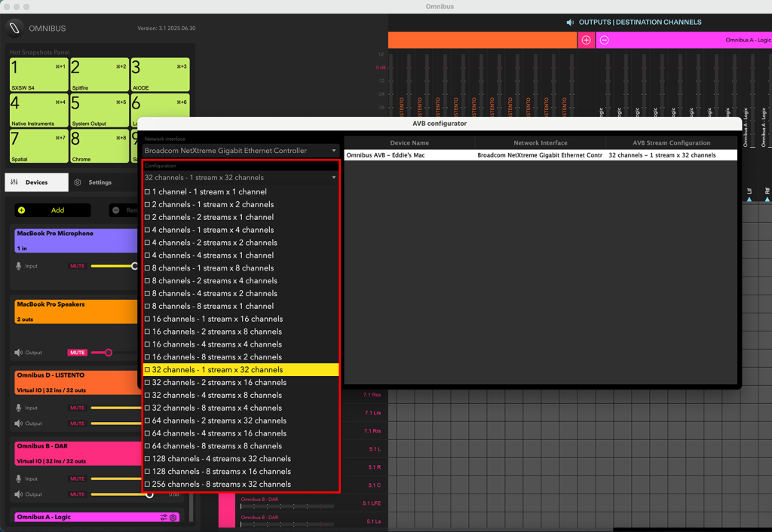Check the 256 channels - 8 streams x 32 channels box
The height and width of the screenshot is (532, 772).
pos(147,485)
